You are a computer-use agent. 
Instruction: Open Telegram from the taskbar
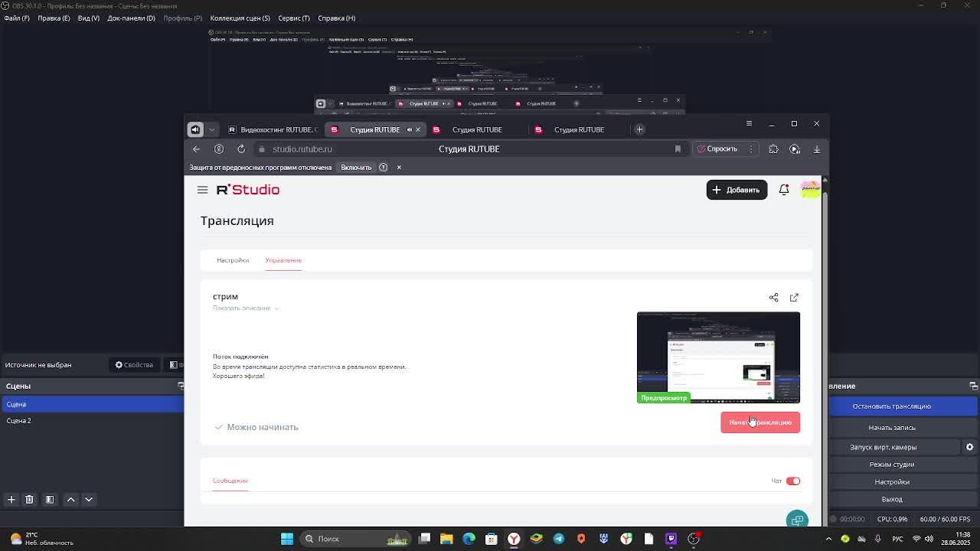[x=558, y=539]
